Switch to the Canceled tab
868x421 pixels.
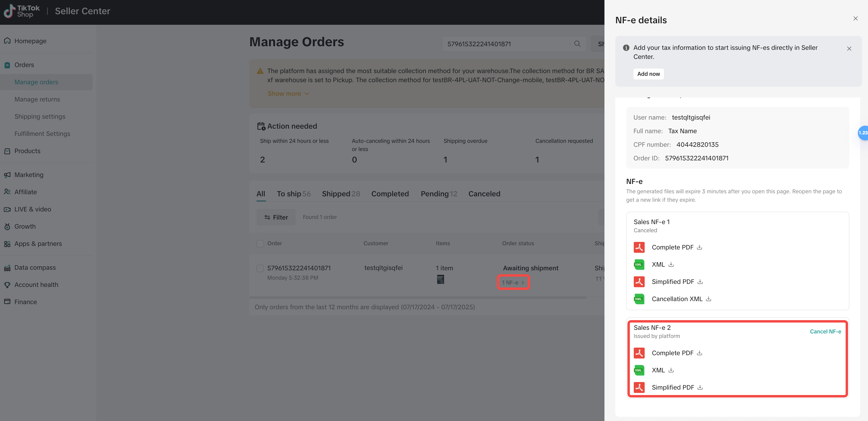click(x=484, y=194)
